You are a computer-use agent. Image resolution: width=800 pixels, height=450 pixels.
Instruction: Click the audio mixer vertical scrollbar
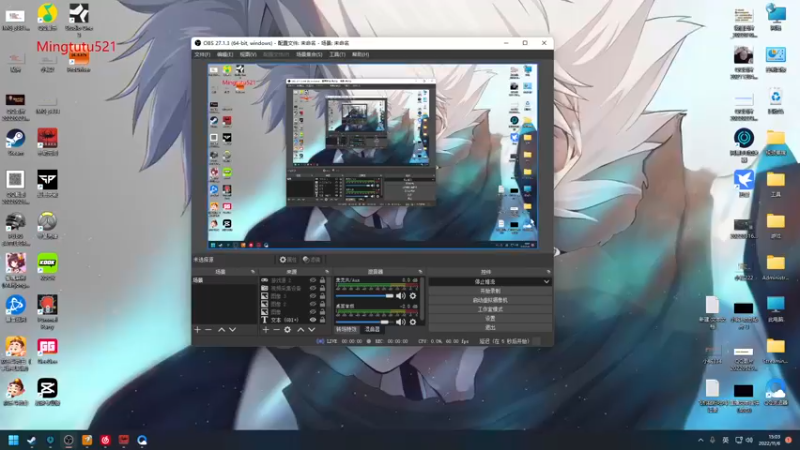click(423, 298)
